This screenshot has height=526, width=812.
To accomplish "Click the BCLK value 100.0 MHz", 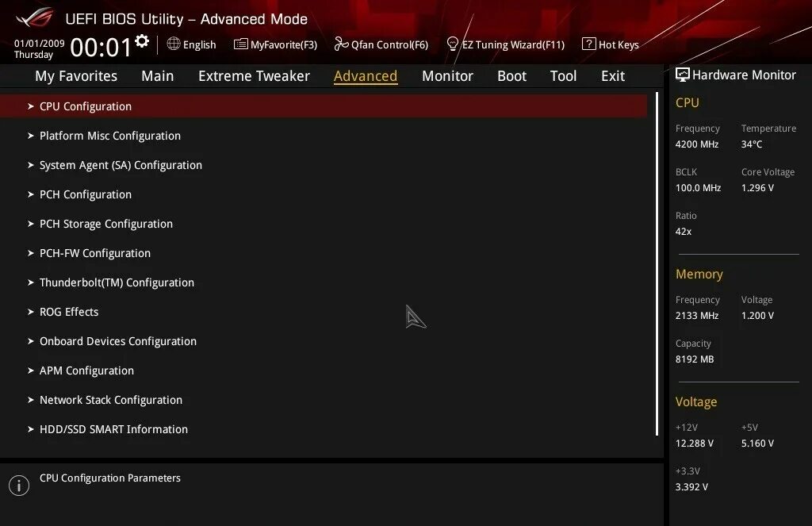I will point(698,188).
